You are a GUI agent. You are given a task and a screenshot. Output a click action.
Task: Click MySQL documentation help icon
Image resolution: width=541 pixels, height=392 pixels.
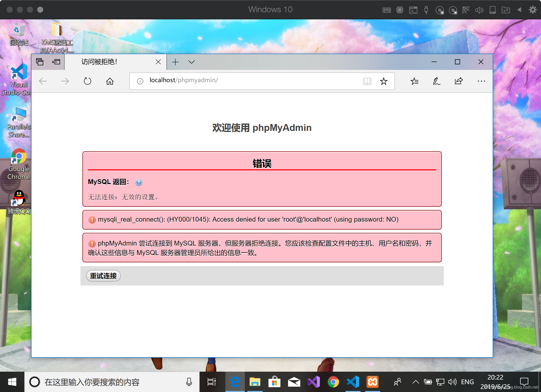(138, 182)
